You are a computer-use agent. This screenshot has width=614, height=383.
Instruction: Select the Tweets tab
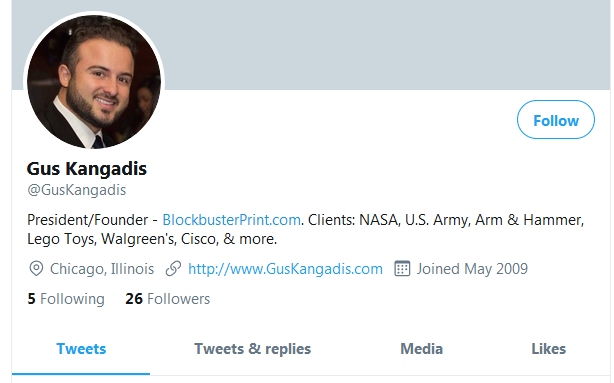click(81, 349)
